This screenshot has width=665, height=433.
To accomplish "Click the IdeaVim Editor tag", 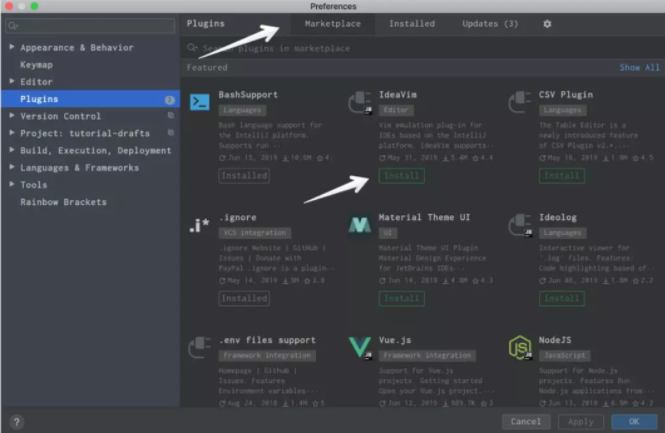I will point(396,110).
